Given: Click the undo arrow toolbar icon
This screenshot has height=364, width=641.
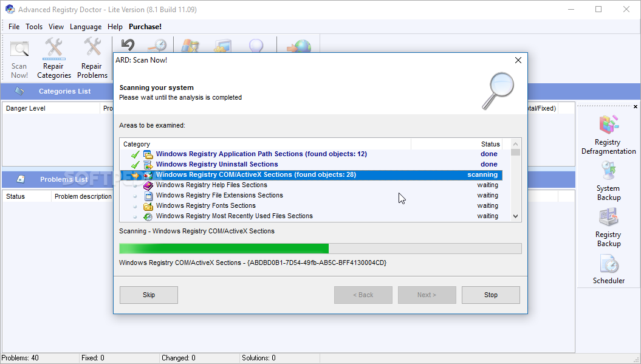Looking at the screenshot, I should (128, 45).
